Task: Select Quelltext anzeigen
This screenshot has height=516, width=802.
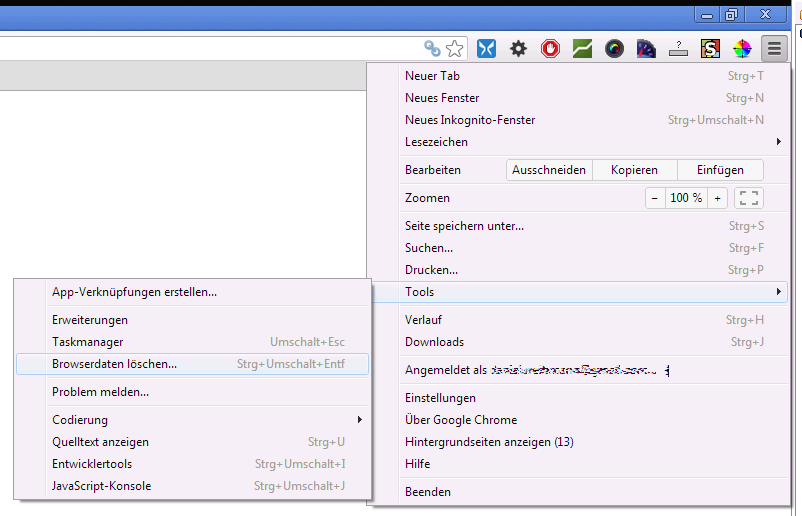Action: tap(192, 442)
